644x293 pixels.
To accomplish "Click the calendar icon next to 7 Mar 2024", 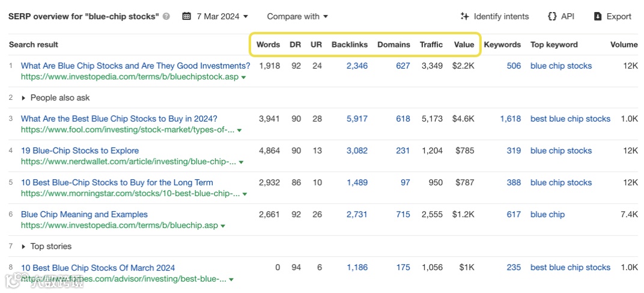I will 187,16.
